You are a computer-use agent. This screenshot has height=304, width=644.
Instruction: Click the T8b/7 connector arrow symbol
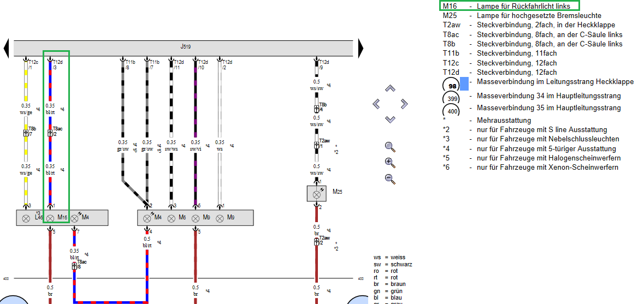(26, 133)
